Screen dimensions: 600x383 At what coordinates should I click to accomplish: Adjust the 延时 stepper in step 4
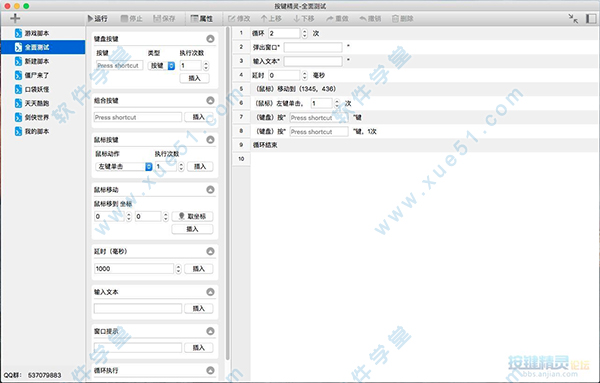(x=305, y=75)
